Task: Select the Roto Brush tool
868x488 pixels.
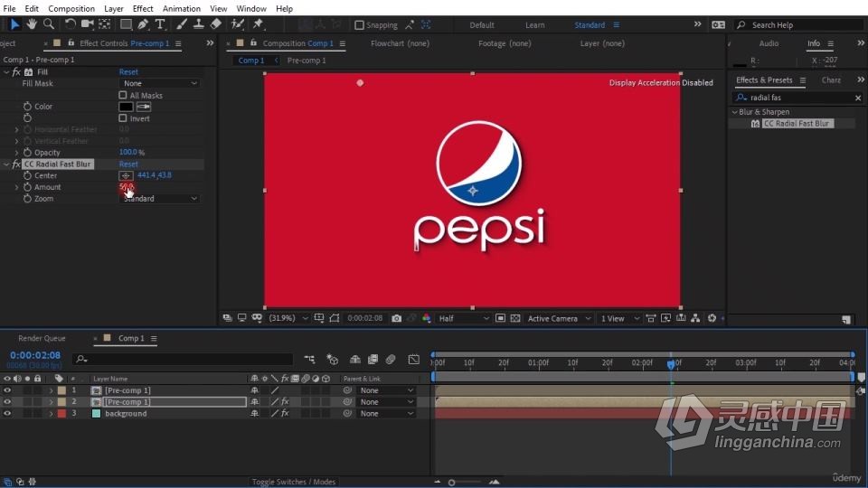Action: pos(238,23)
